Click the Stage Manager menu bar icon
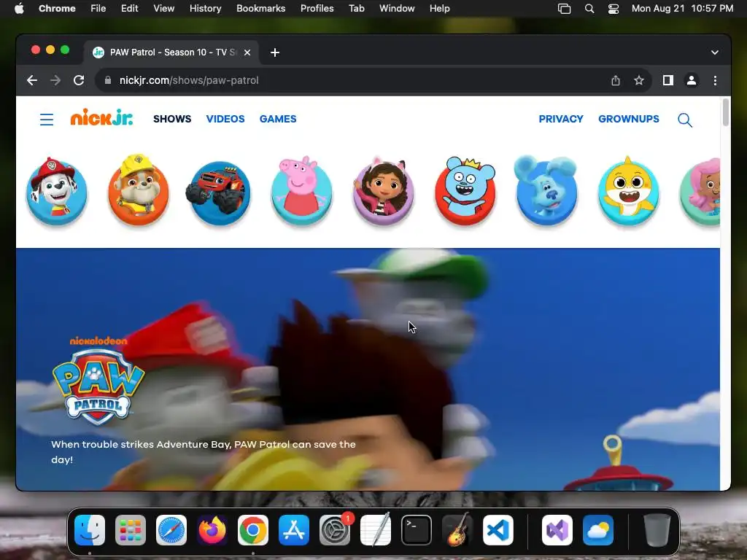The width and height of the screenshot is (747, 560). 564,9
